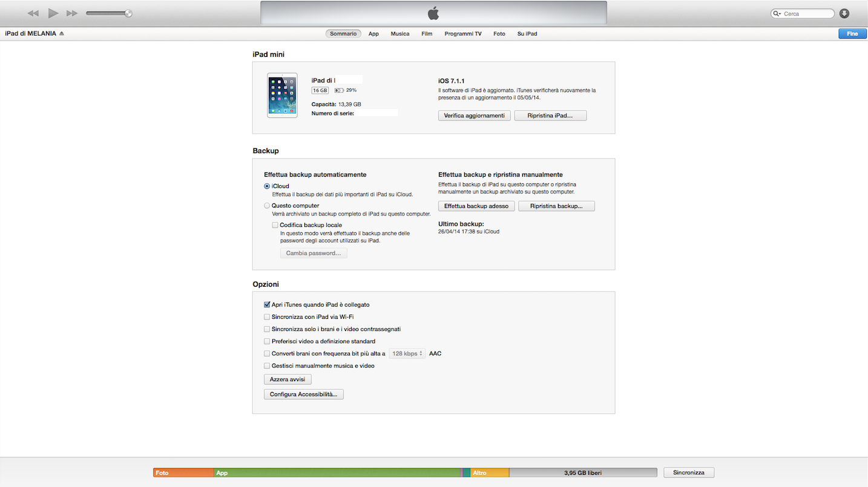
Task: Open the downloads arrow icon
Action: click(x=844, y=13)
